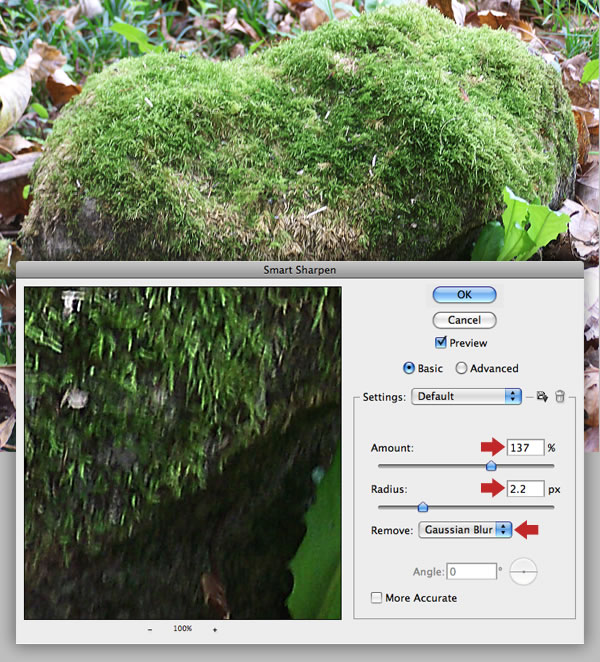Image resolution: width=600 pixels, height=662 pixels.
Task: Click inside the sharpen preview thumbnail
Action: [183, 453]
